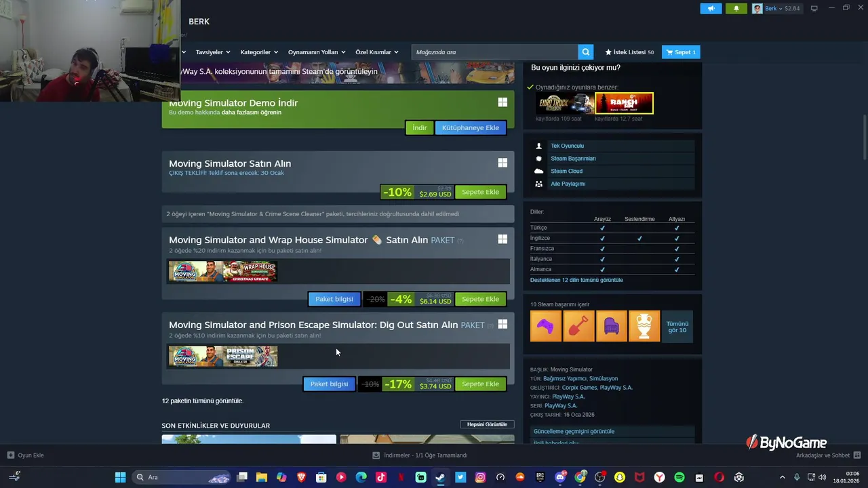Click the Wrap House Simulator bundle image
868x488 pixels.
click(250, 272)
